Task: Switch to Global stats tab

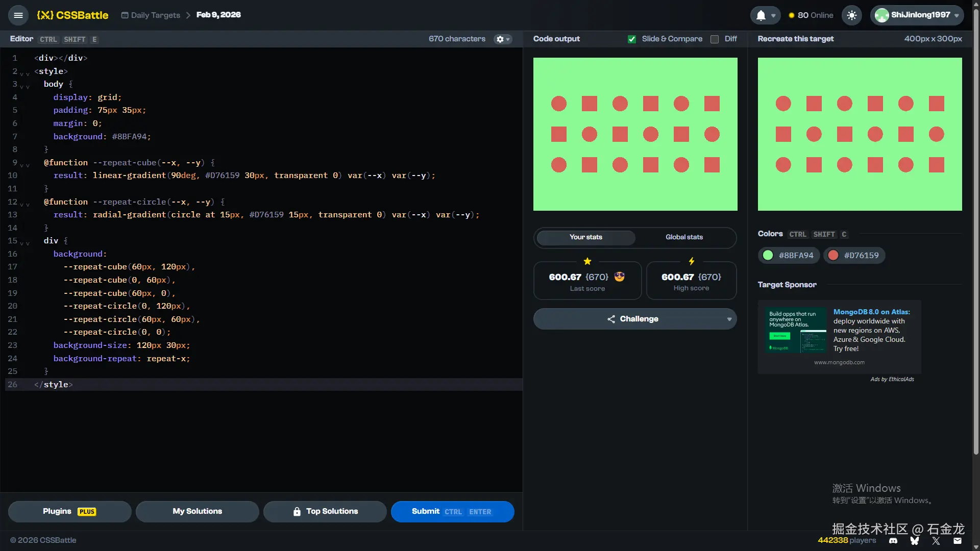Action: click(x=684, y=237)
